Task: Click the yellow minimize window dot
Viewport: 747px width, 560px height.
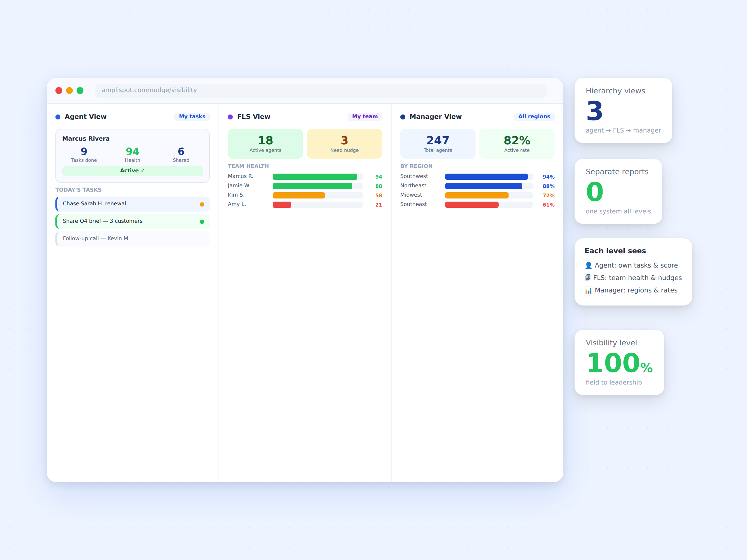Action: click(x=69, y=91)
